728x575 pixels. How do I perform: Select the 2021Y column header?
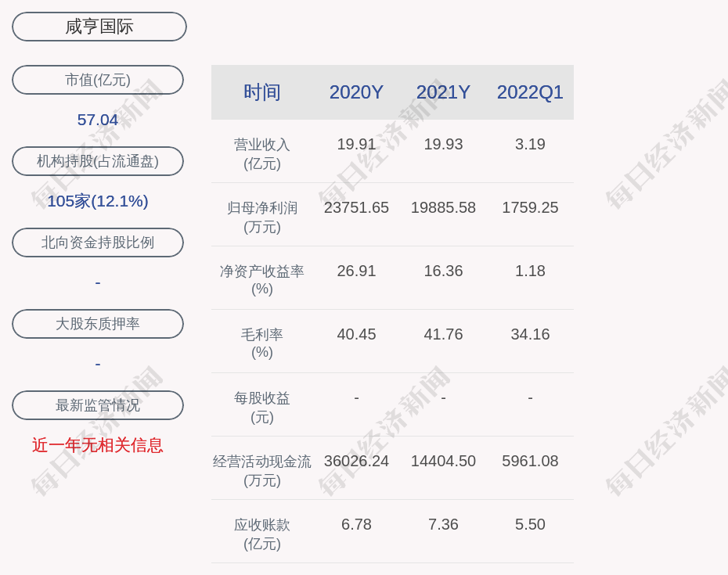click(443, 92)
